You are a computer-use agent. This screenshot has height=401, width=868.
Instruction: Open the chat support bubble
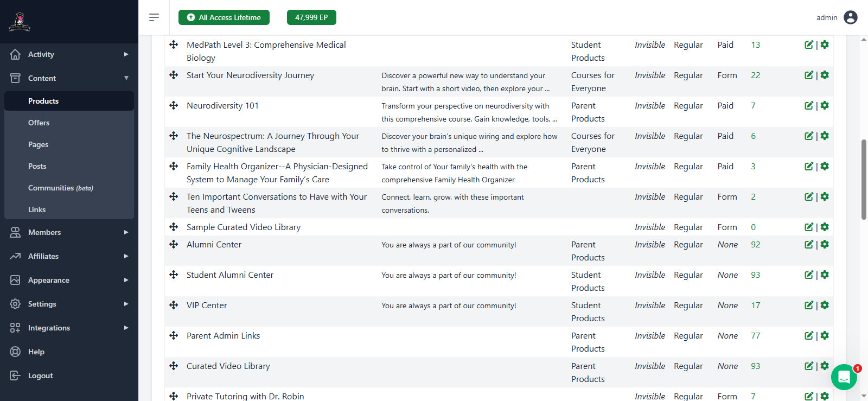coord(844,377)
